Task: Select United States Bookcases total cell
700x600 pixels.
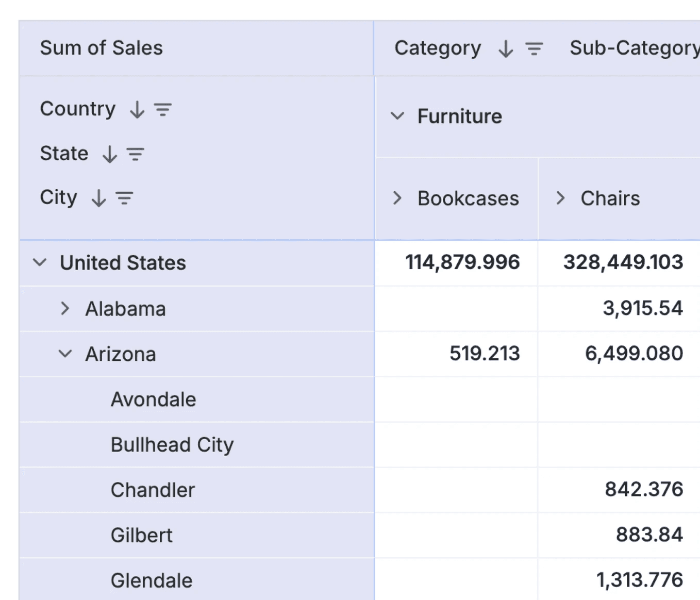Action: pyautogui.click(x=456, y=262)
